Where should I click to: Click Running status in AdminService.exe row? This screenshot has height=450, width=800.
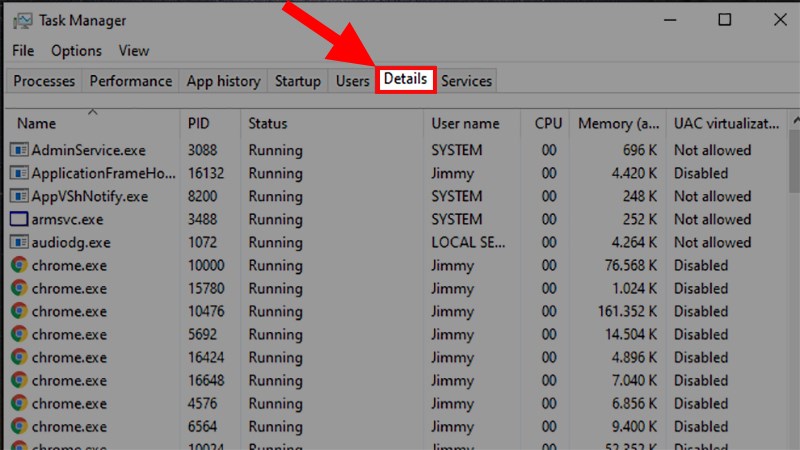tap(276, 151)
